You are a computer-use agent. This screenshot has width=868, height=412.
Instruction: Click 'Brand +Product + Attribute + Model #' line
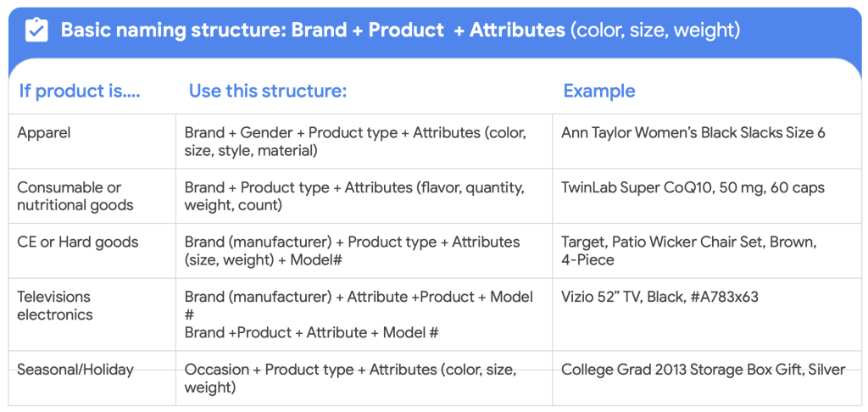tap(312, 332)
